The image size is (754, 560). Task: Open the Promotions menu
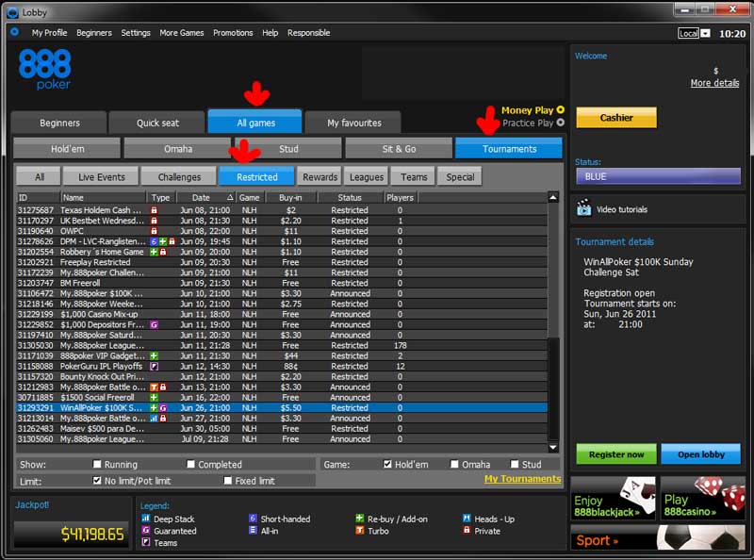[x=233, y=33]
